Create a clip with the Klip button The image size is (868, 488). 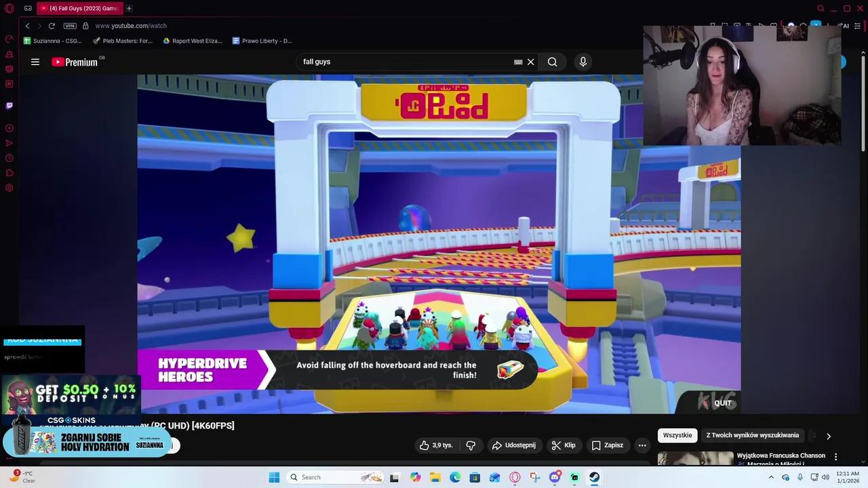(x=564, y=445)
